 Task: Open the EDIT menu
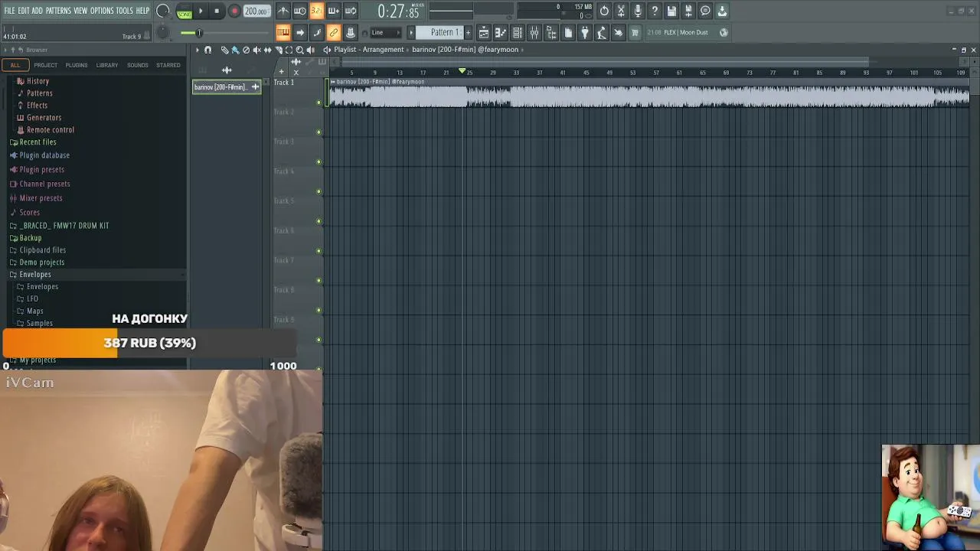point(24,11)
